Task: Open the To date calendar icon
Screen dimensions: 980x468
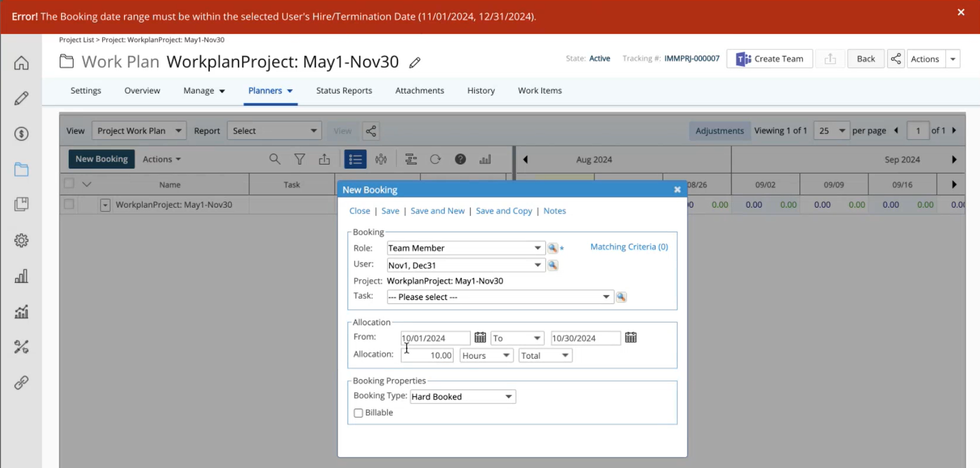Action: click(x=631, y=337)
